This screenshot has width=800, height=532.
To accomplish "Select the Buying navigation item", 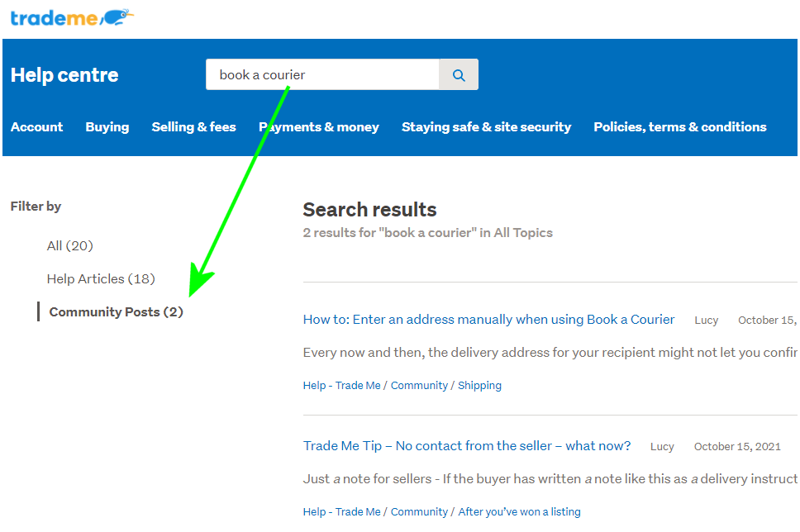I will [107, 127].
